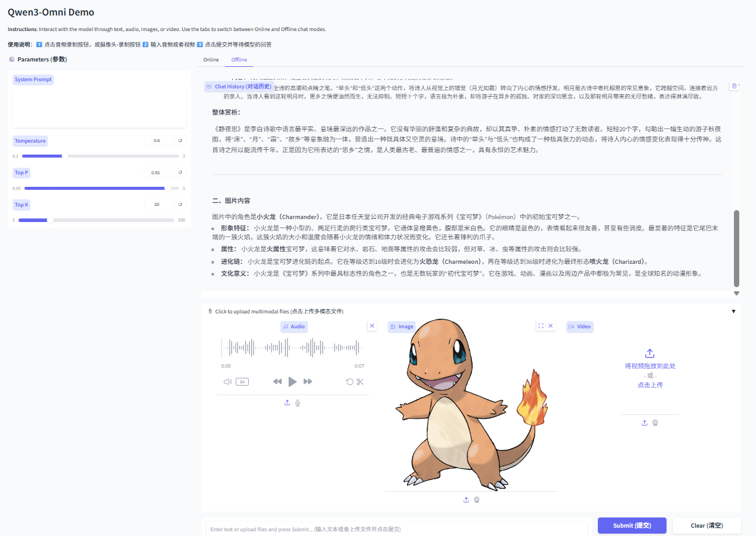Undo audio edits with the reset icon
The height and width of the screenshot is (536, 756).
[350, 381]
